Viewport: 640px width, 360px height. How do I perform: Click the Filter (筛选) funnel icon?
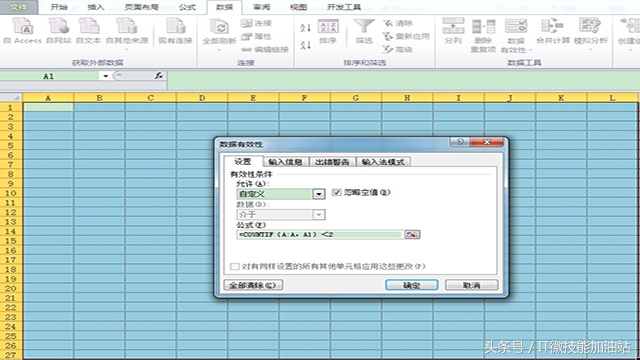(x=364, y=31)
